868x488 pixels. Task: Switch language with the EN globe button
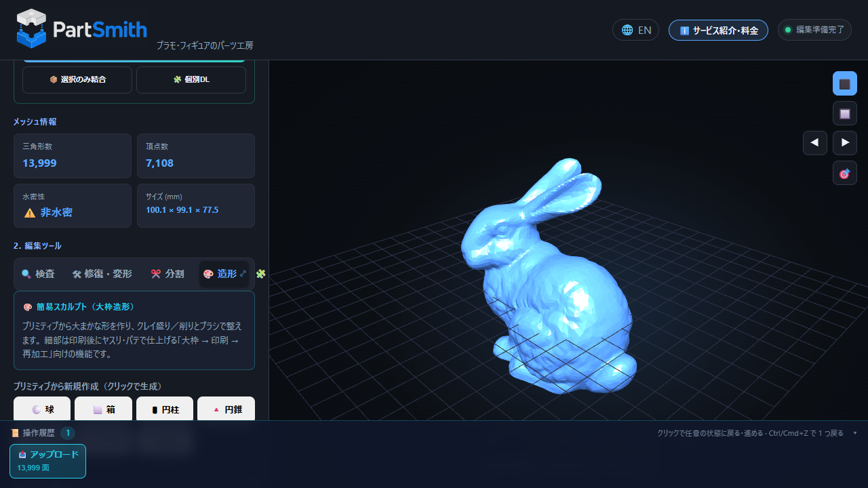point(635,30)
